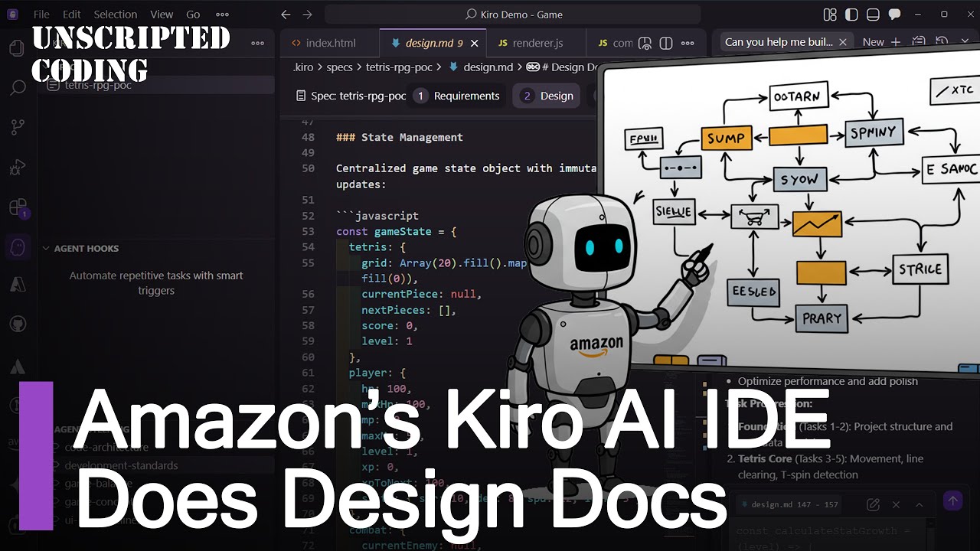This screenshot has height=551, width=980.
Task: Click the "const gameState = {" line
Action: coord(396,231)
